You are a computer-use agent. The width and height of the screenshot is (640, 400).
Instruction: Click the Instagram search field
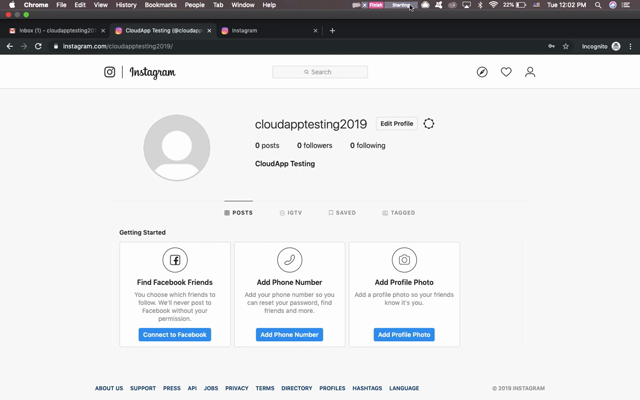(x=320, y=72)
